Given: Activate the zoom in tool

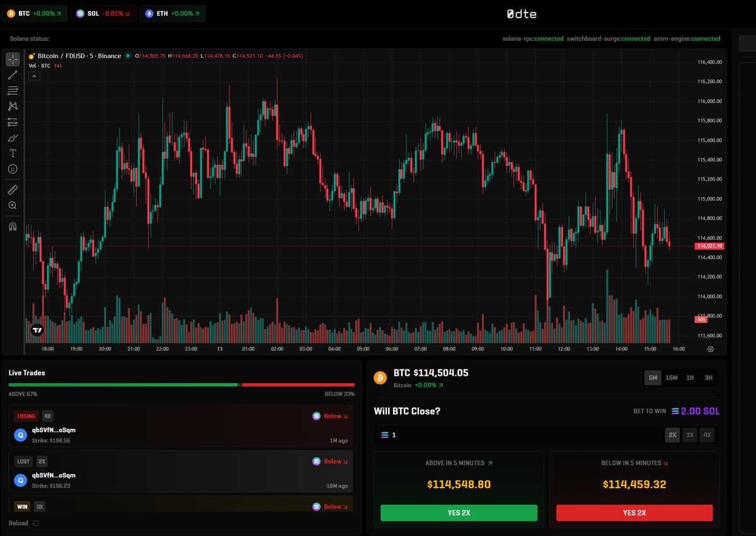Looking at the screenshot, I should (13, 206).
